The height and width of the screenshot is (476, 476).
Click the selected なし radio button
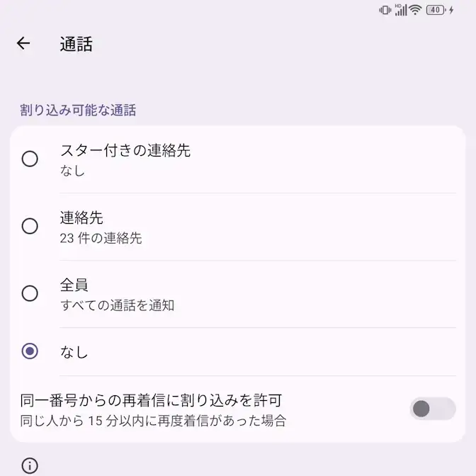click(x=30, y=351)
